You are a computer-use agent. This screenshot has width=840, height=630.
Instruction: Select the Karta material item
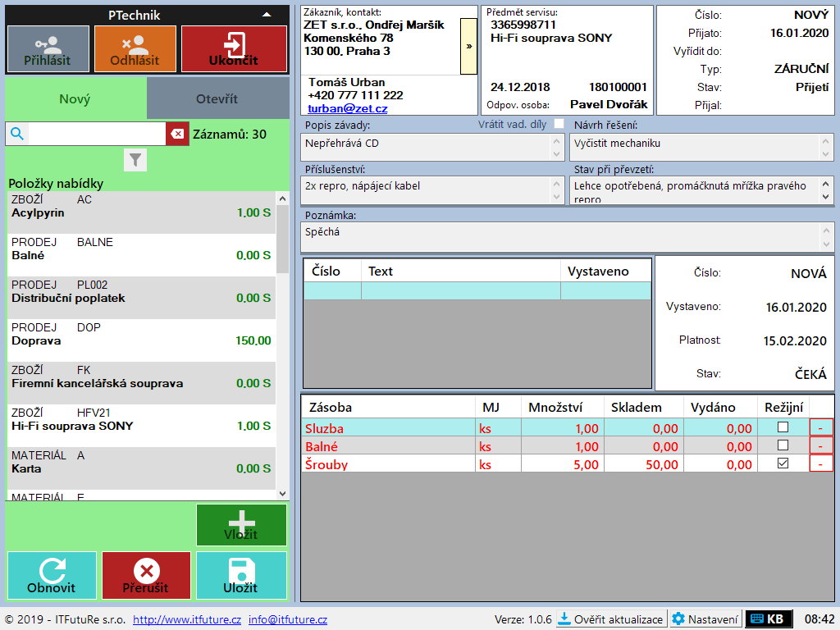pyautogui.click(x=141, y=468)
